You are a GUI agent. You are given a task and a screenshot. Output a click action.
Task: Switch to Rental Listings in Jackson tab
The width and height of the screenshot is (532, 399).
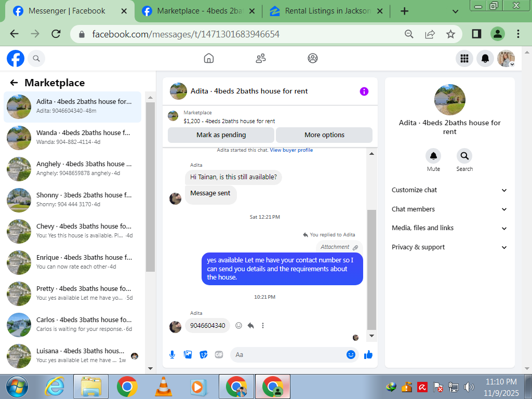326,11
